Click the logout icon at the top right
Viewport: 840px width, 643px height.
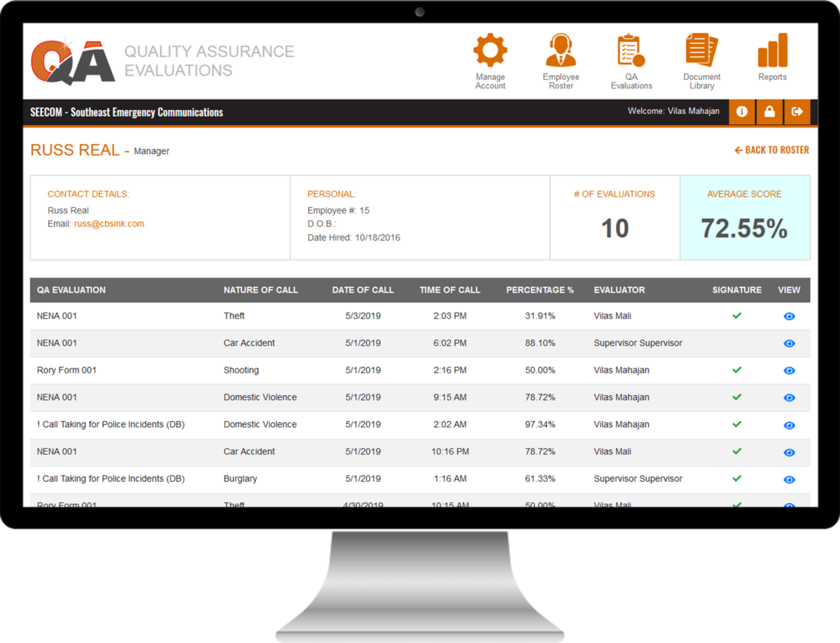(797, 111)
